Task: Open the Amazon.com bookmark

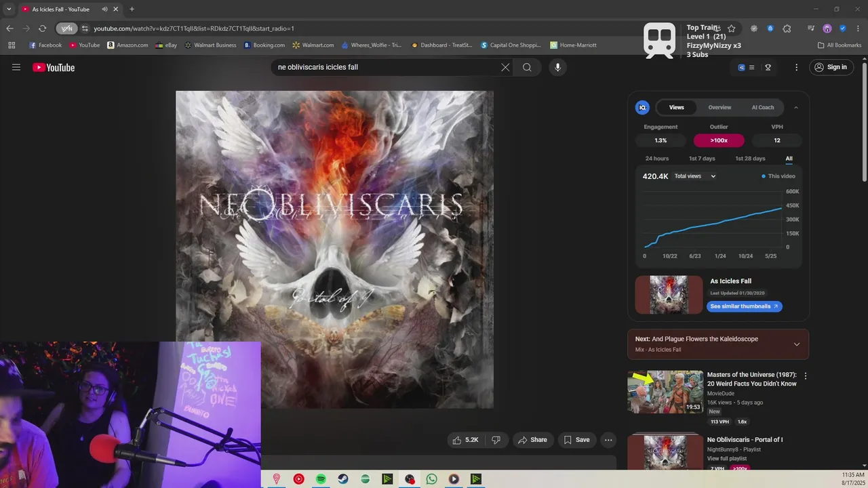Action: coord(127,45)
